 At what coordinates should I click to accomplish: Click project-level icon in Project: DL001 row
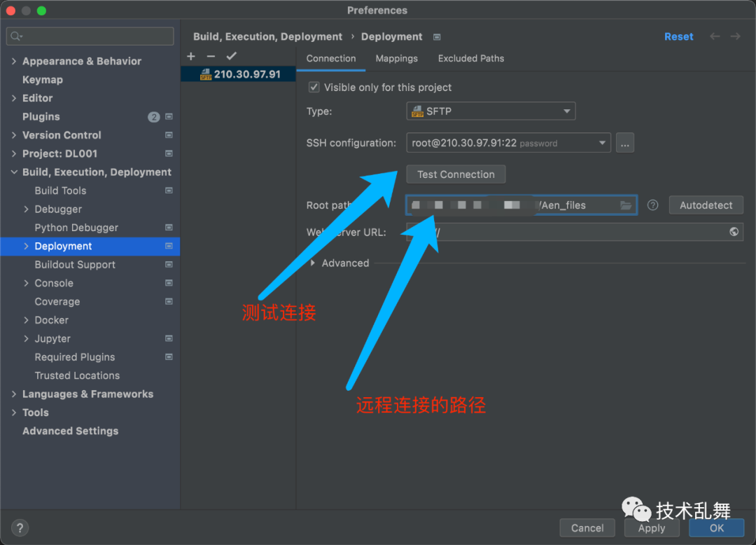[169, 153]
